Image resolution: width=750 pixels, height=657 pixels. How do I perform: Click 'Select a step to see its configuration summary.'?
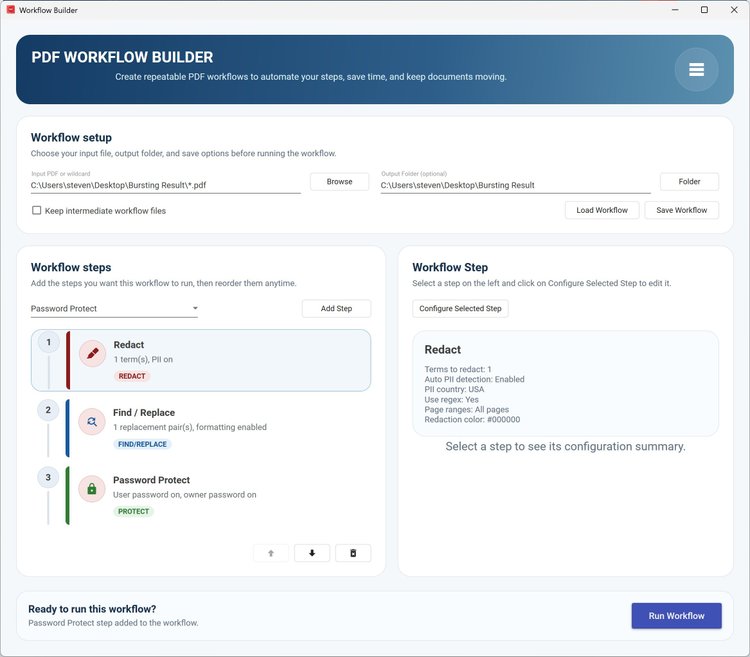(x=565, y=447)
